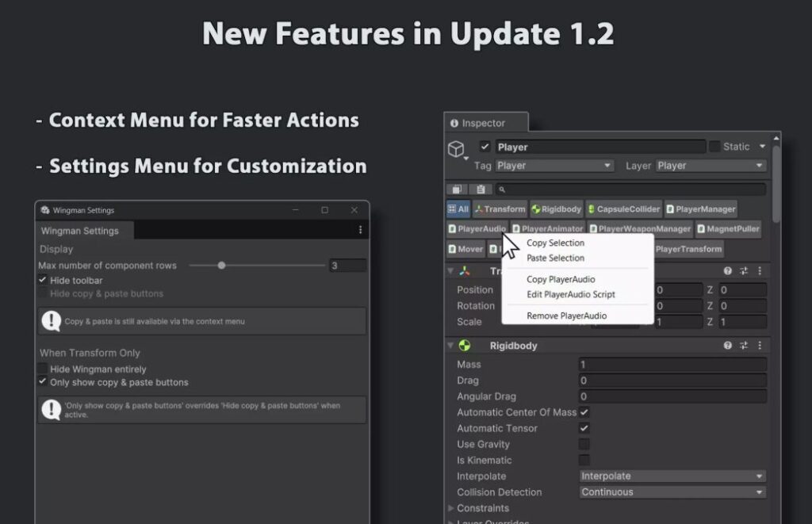
Task: Select Remove PlayerAudio in context menu
Action: pos(566,316)
